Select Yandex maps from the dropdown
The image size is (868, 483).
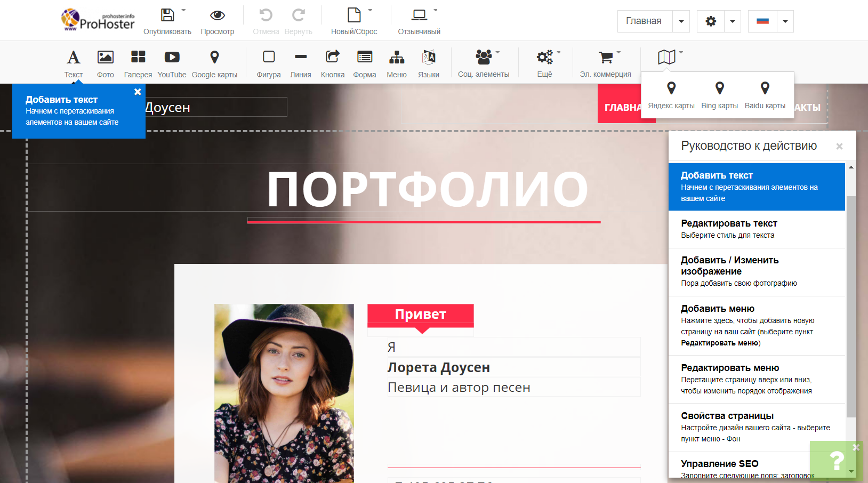pyautogui.click(x=671, y=94)
